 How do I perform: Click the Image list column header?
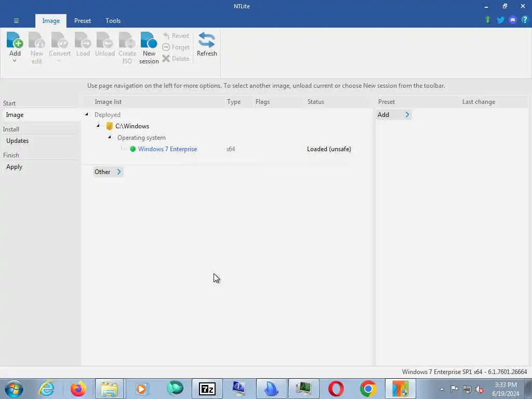(108, 102)
